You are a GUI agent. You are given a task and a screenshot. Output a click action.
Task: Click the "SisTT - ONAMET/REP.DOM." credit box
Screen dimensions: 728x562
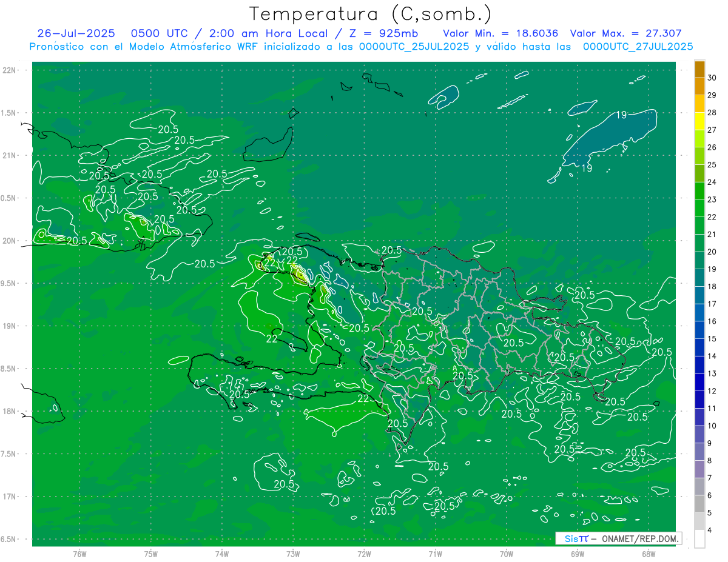click(619, 538)
